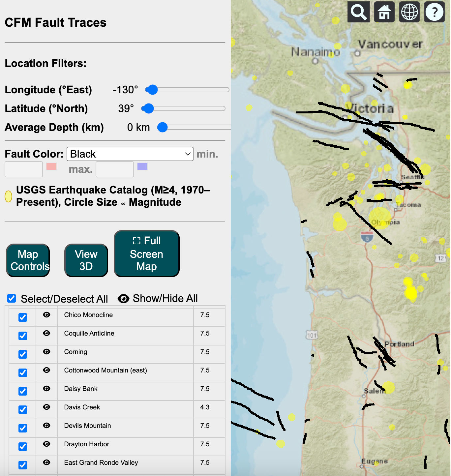This screenshot has width=451, height=476.
Task: Click the Map Controls button
Action: click(28, 260)
